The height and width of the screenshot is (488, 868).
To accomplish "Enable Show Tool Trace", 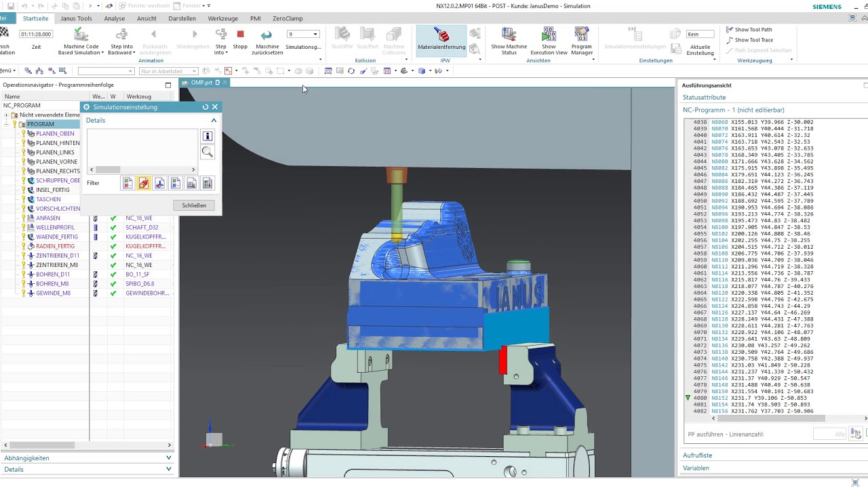I will coord(749,40).
